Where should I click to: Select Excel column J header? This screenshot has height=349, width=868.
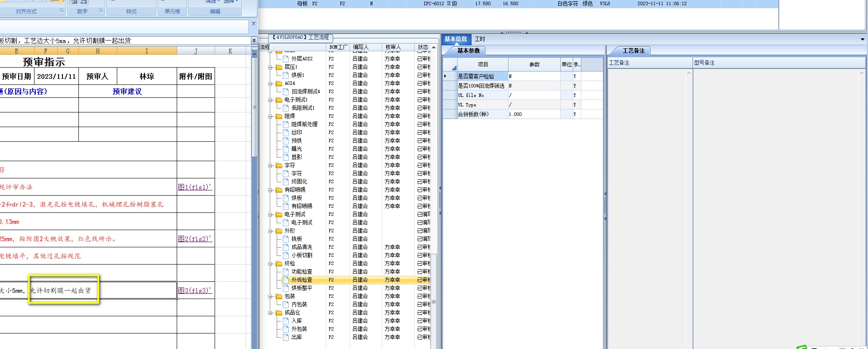click(x=196, y=51)
